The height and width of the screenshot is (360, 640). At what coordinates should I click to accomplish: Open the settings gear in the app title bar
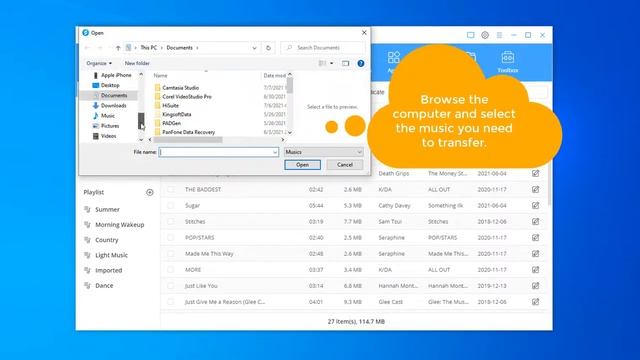(485, 35)
